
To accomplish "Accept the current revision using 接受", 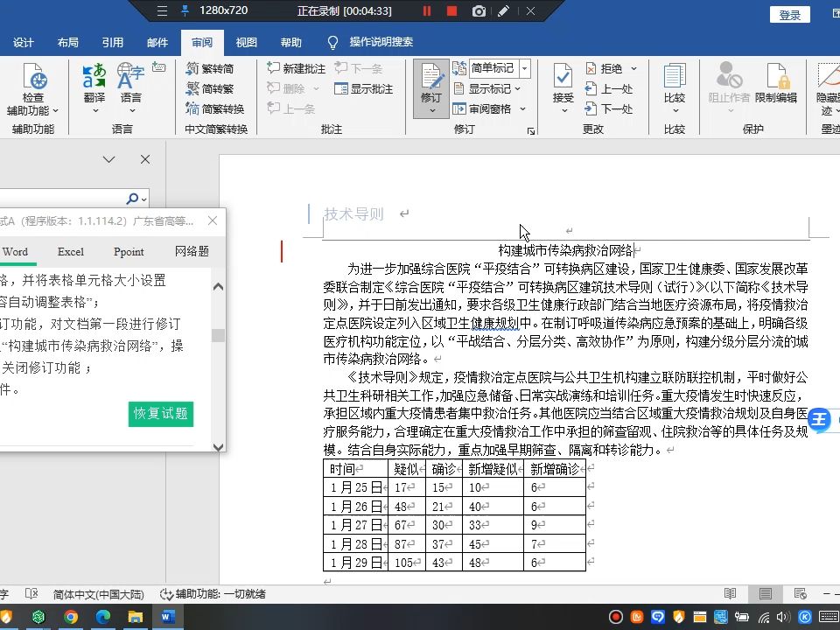I will tap(563, 79).
